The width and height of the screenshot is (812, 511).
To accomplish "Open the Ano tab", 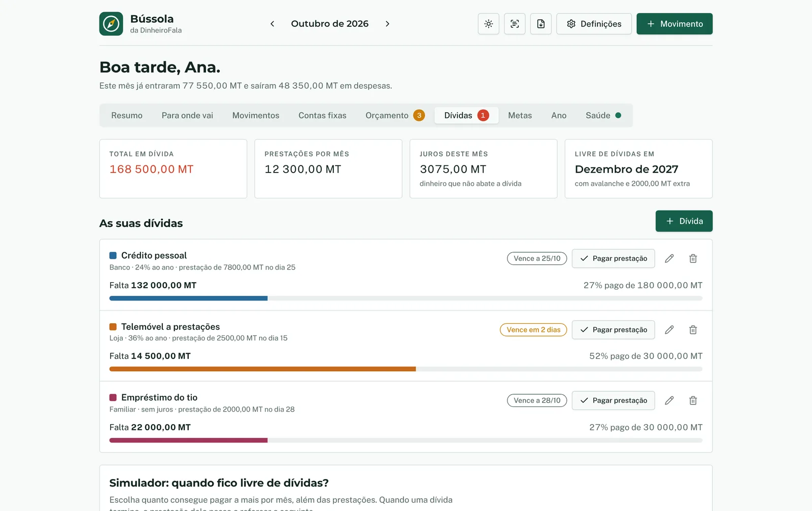I will tap(559, 116).
